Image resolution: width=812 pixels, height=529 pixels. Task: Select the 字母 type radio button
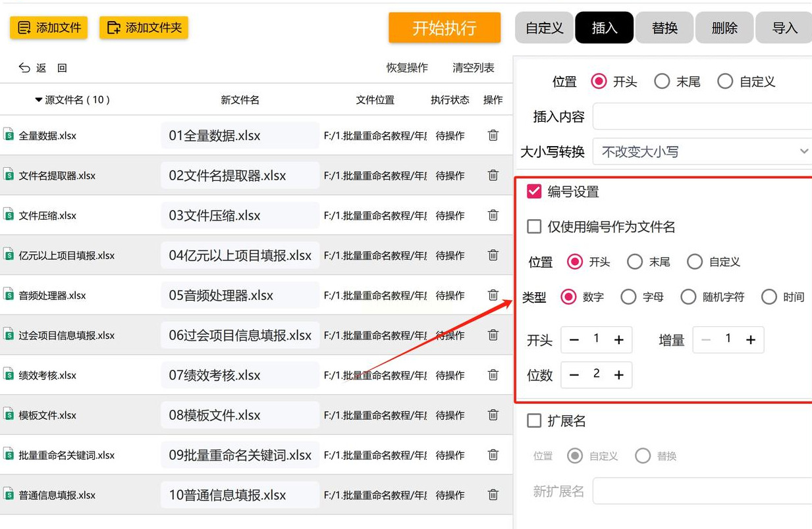pyautogui.click(x=628, y=297)
